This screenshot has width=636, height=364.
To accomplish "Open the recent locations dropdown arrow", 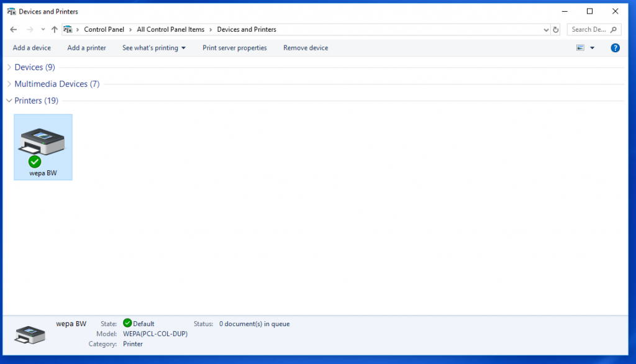I will [43, 29].
